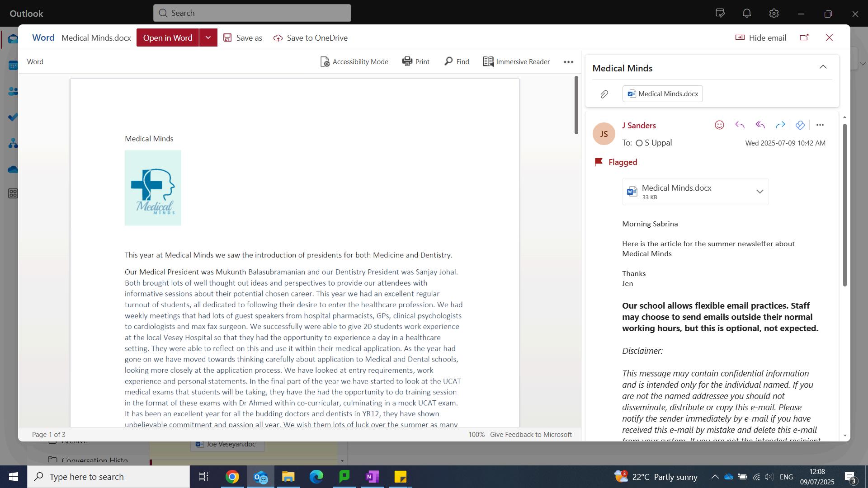Toggle the Flagged status on the message
The image size is (868, 488).
(x=615, y=162)
